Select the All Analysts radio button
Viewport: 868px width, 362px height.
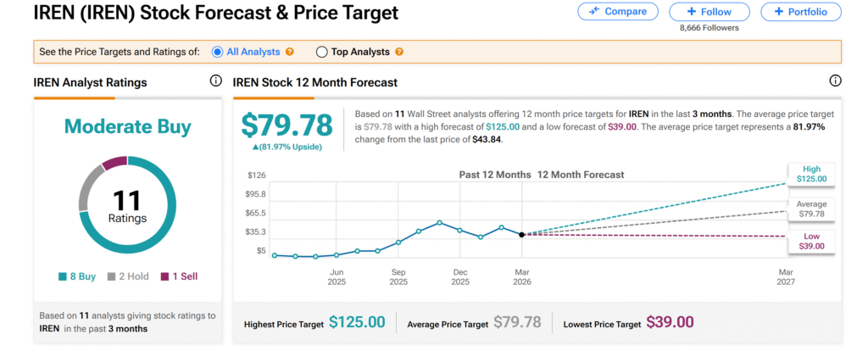(x=218, y=52)
